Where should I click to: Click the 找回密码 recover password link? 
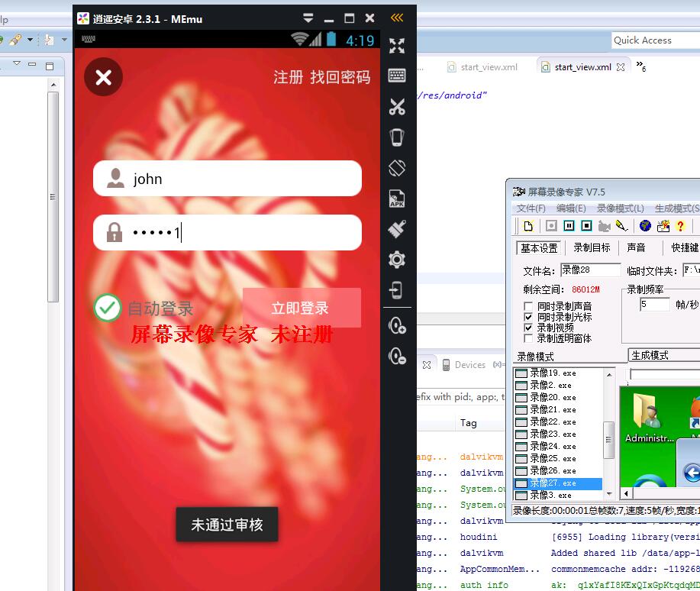tap(340, 77)
